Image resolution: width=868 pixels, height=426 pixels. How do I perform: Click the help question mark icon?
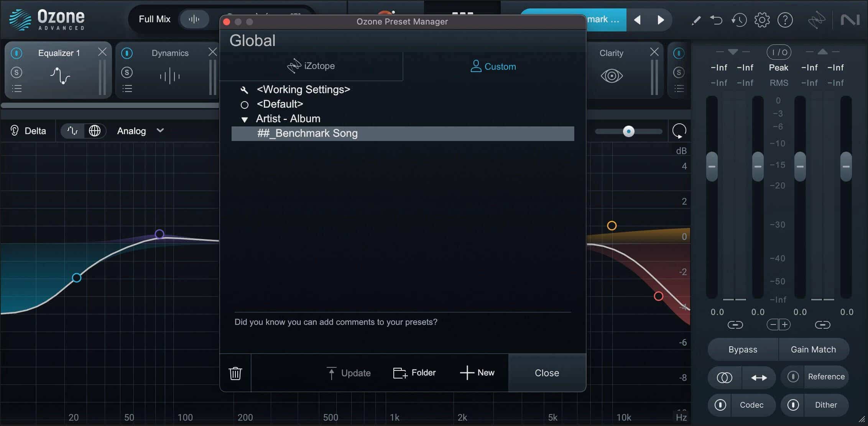[785, 20]
